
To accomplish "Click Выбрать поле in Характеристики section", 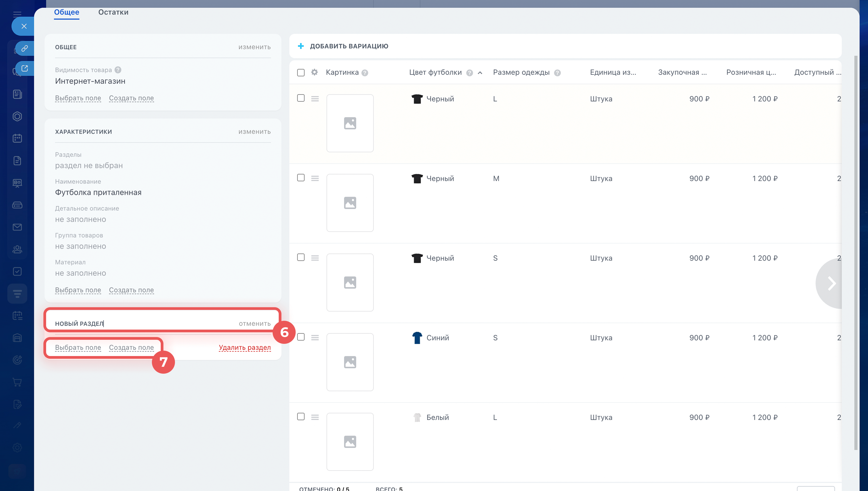I will point(78,290).
